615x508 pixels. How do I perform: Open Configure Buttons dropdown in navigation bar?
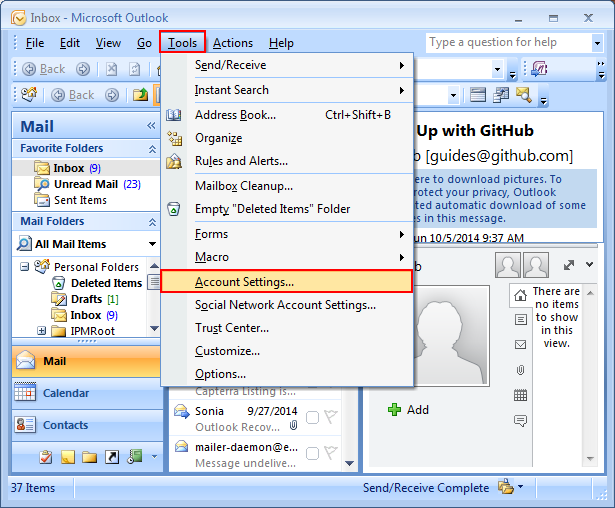click(x=154, y=457)
